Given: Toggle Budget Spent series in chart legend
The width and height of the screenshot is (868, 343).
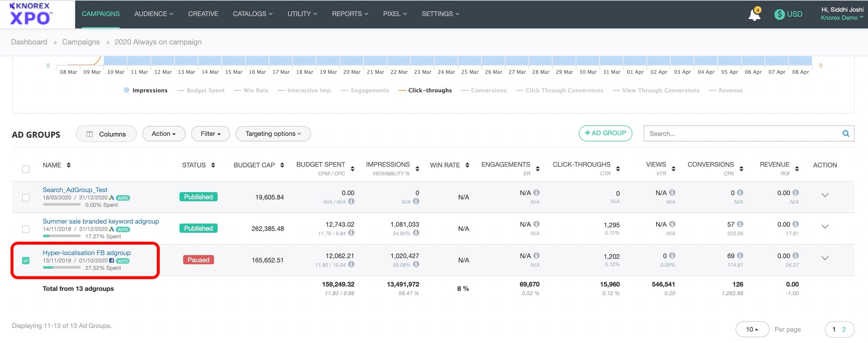Looking at the screenshot, I should [201, 90].
